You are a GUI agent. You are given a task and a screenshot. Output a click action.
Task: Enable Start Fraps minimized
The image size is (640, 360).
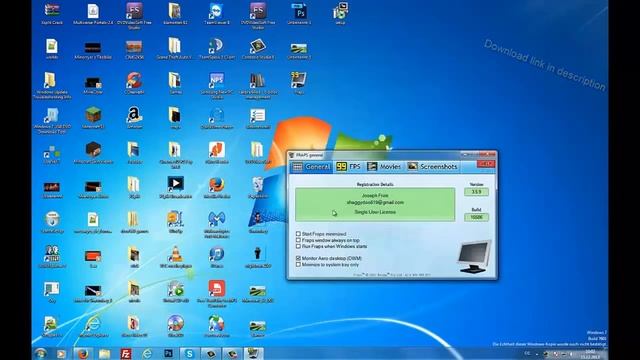298,234
